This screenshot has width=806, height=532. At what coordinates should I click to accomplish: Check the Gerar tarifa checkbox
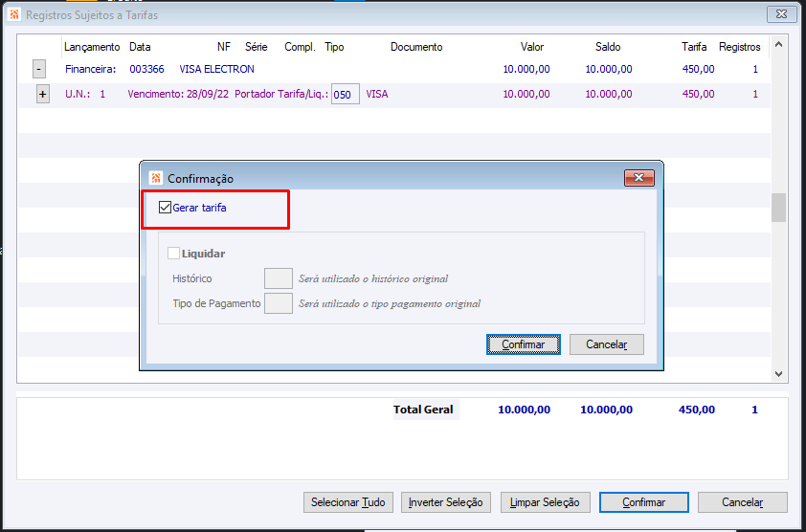(165, 208)
